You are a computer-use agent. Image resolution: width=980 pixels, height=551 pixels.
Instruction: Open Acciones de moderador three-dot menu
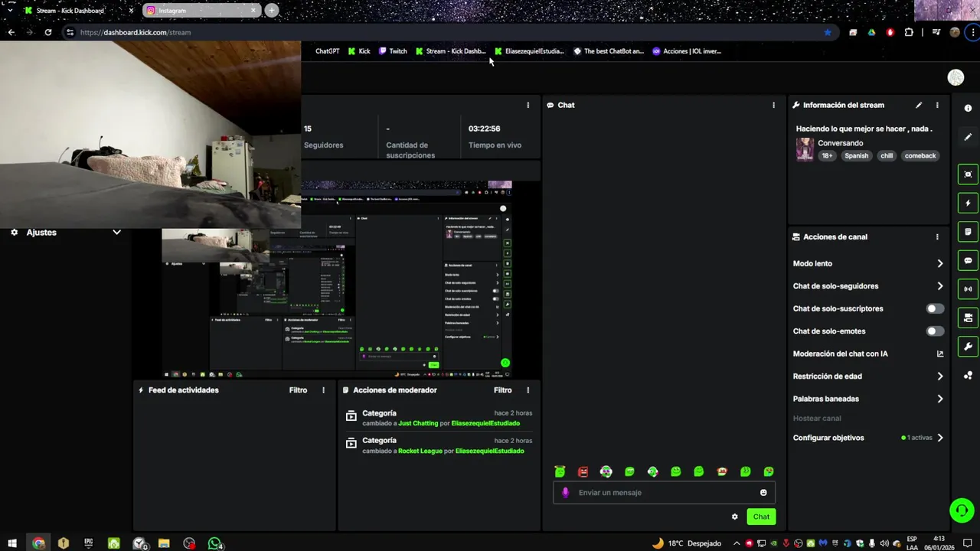pos(528,390)
